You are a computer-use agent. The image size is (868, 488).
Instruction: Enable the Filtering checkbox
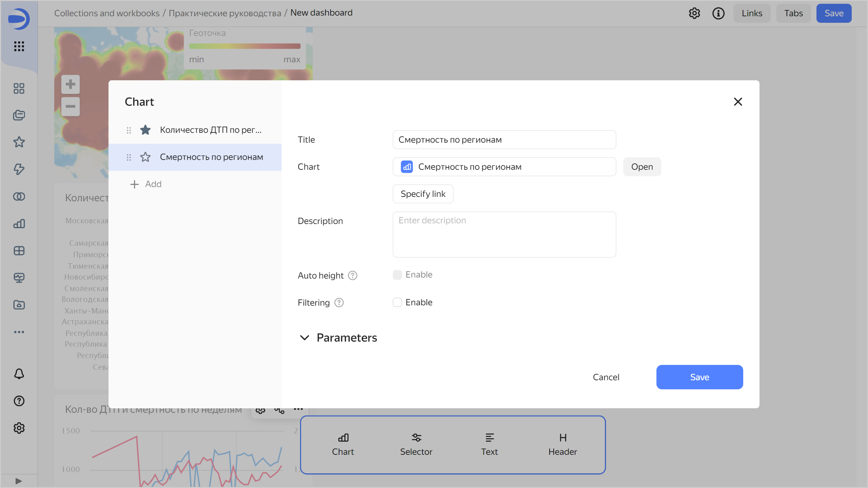[397, 302]
